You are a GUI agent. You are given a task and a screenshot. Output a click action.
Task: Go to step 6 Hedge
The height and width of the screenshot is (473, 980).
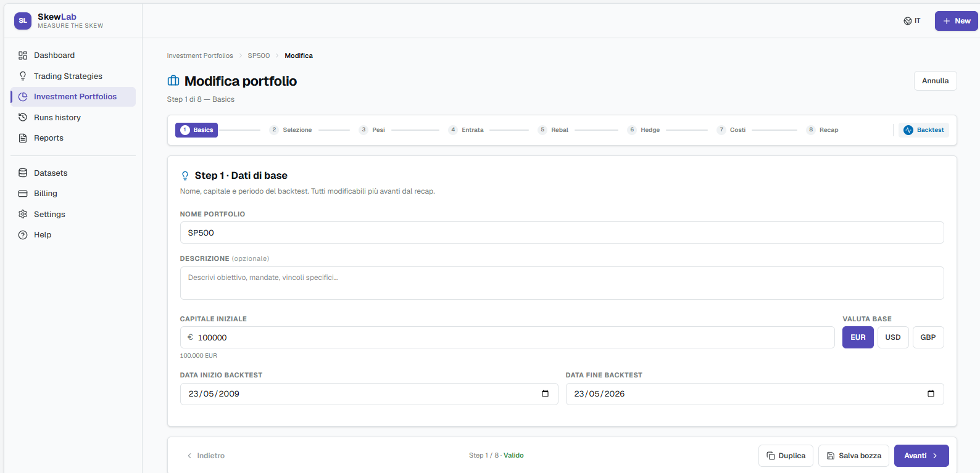(644, 130)
